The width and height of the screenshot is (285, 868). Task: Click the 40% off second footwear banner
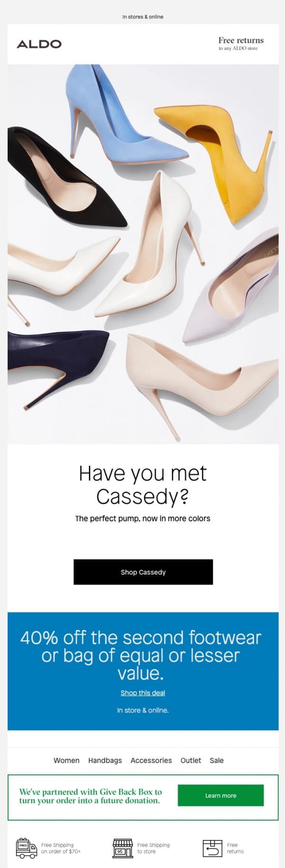tap(143, 671)
